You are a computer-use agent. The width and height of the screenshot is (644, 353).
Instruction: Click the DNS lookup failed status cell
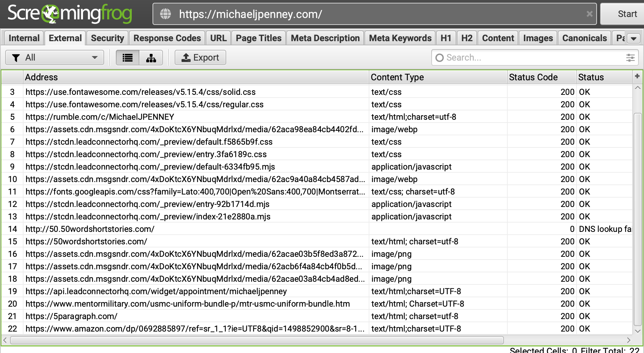605,229
